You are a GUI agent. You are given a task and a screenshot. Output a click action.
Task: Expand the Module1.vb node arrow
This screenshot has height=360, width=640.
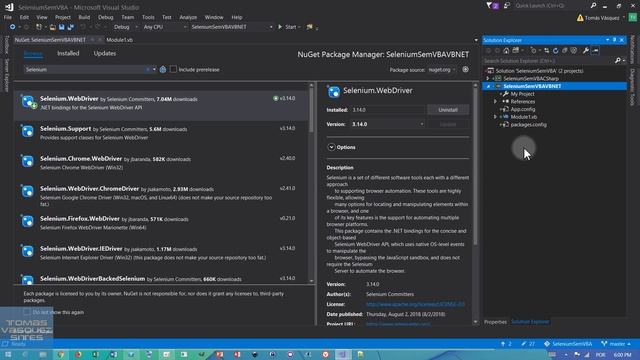(x=496, y=117)
